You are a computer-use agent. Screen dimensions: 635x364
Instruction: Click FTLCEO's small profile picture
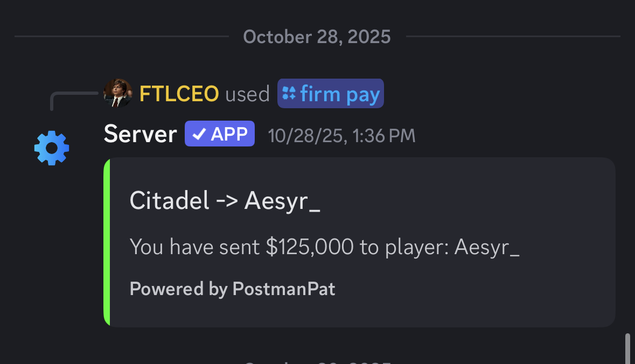[x=117, y=93]
